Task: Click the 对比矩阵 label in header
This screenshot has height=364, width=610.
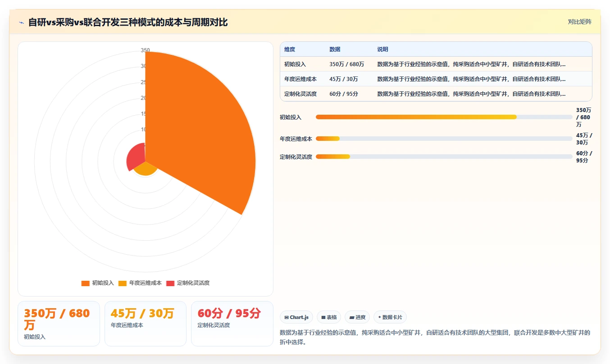Action: [580, 22]
